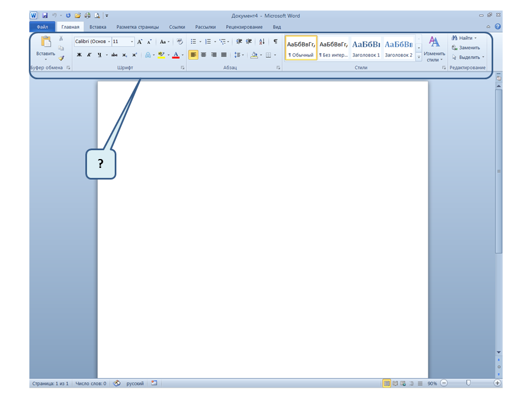Switch to the Вставка tab

click(x=98, y=27)
